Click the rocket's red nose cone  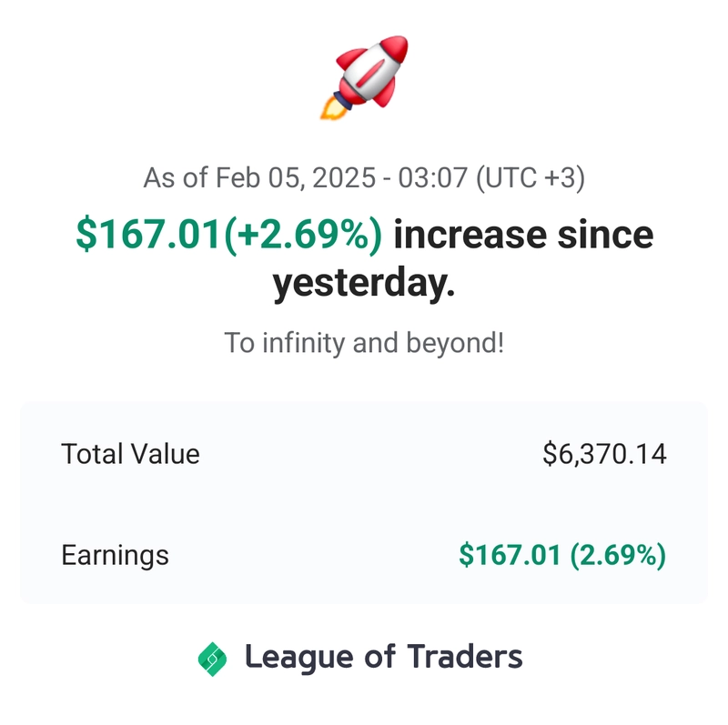coord(395,47)
